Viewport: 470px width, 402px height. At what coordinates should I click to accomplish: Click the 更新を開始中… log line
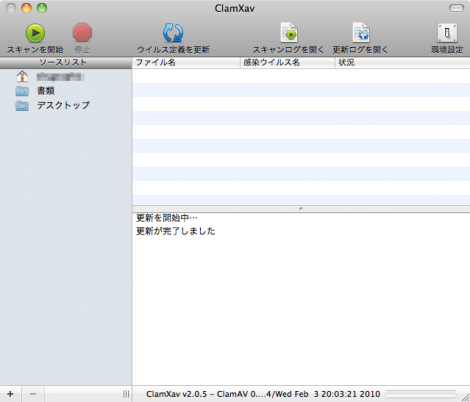(x=167, y=218)
